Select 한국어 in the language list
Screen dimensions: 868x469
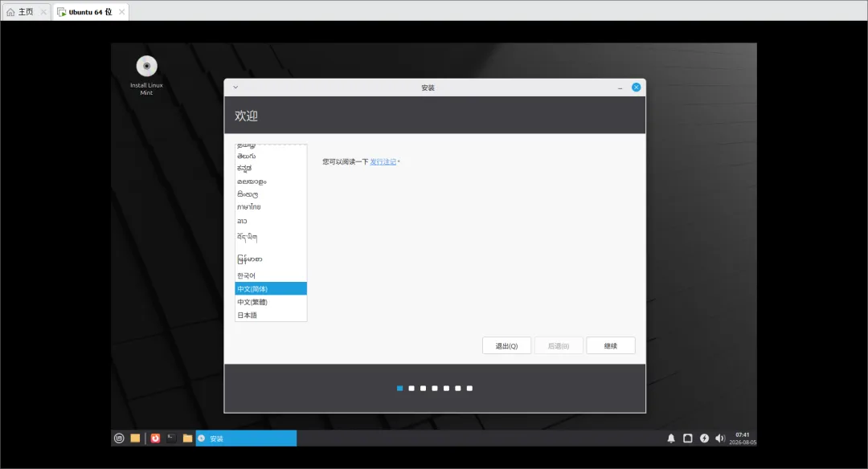coord(271,275)
